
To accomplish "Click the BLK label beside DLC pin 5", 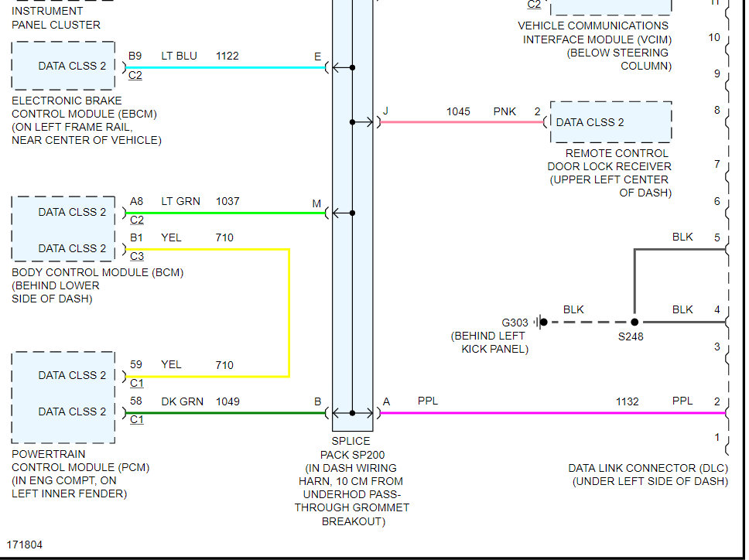I will [x=682, y=237].
